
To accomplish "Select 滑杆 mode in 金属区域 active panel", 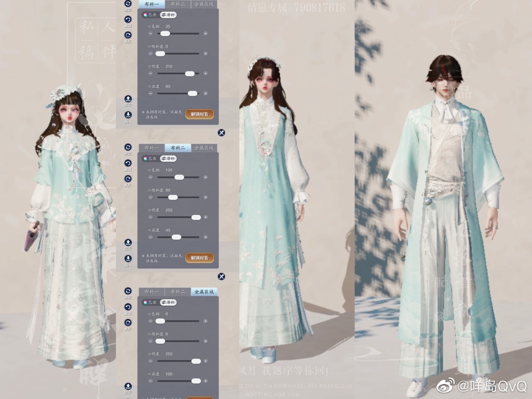I will tap(168, 303).
